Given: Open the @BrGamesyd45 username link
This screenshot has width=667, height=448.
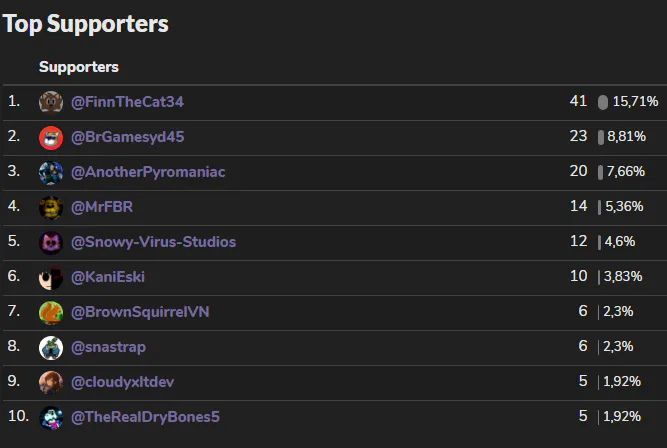Looking at the screenshot, I should pos(128,137).
